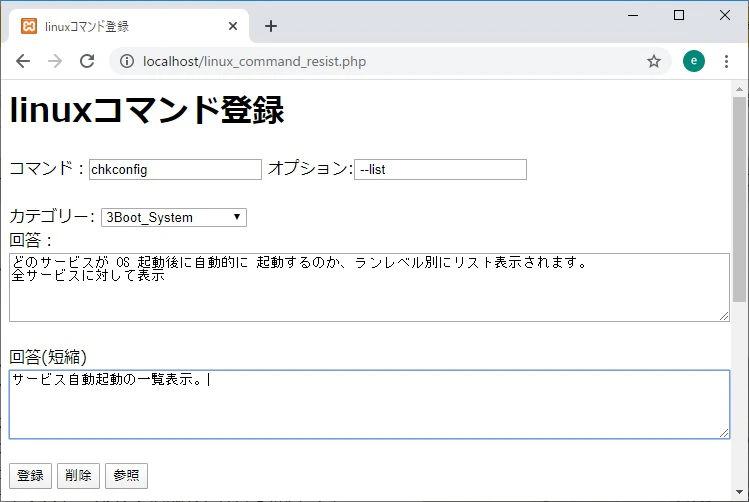Open the green profile avatar 'e'
This screenshot has width=749, height=502.
[694, 61]
